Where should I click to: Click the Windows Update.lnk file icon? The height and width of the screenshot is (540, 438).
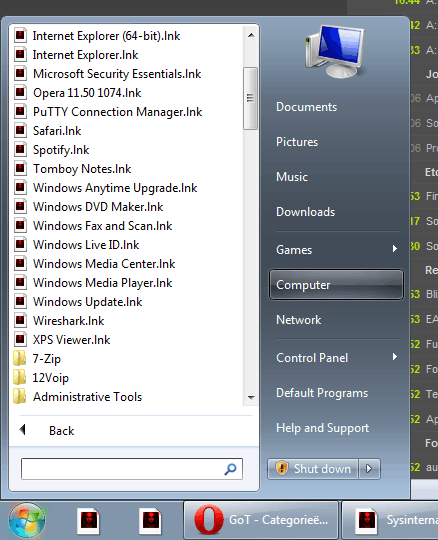pyautogui.click(x=20, y=301)
